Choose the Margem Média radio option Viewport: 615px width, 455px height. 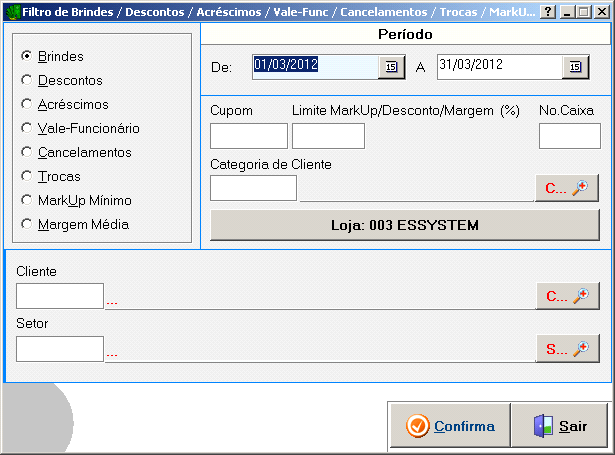point(27,225)
